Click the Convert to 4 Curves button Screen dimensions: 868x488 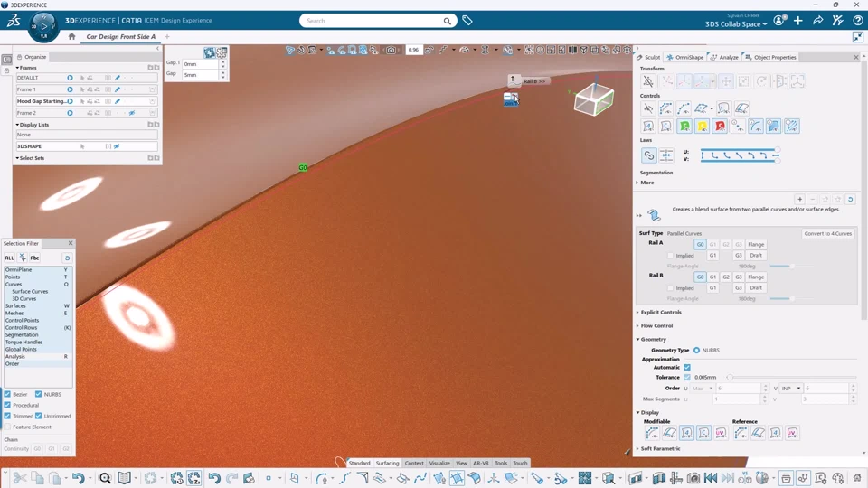click(827, 233)
